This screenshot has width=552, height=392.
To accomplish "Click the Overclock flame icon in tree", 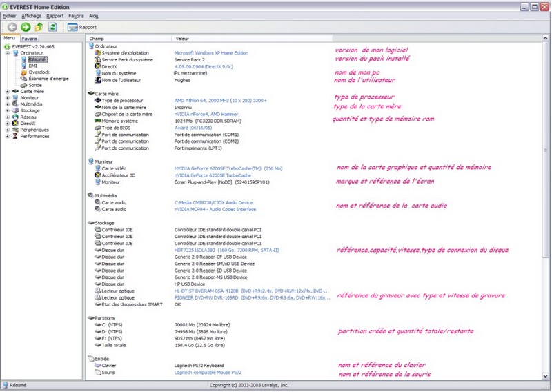I will click(23, 72).
